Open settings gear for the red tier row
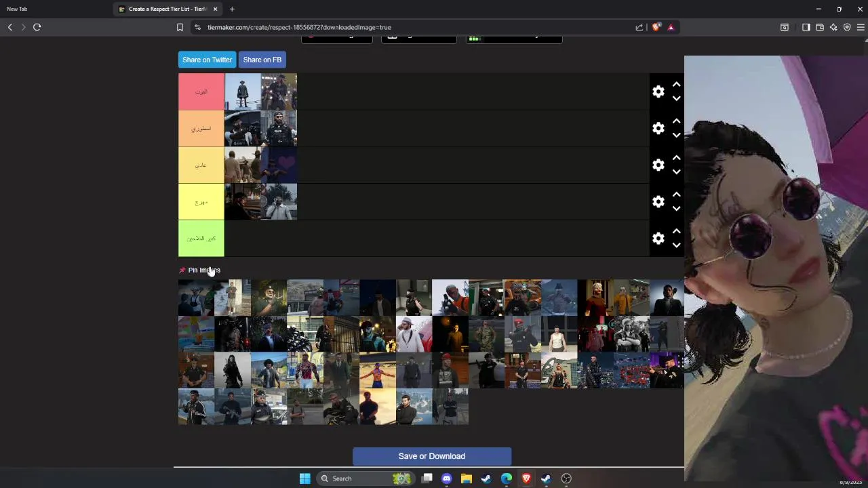This screenshot has height=488, width=868. tap(658, 91)
